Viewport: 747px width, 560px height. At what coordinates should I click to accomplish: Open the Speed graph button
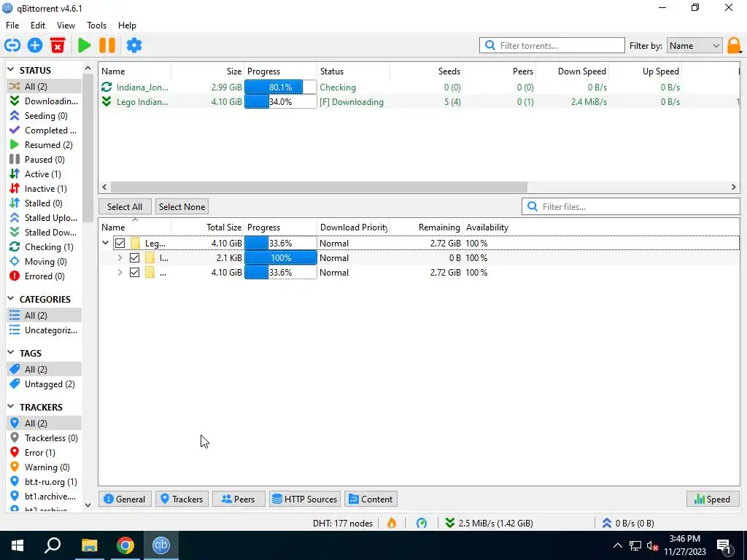pos(713,499)
